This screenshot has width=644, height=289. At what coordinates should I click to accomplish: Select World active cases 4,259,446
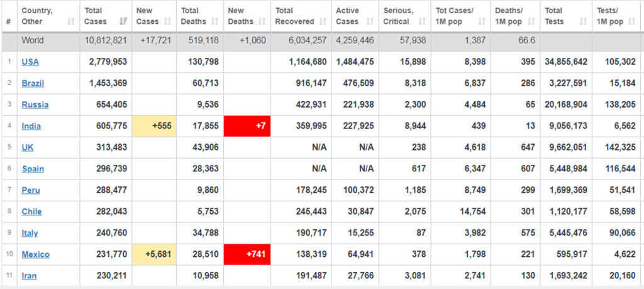tap(355, 41)
